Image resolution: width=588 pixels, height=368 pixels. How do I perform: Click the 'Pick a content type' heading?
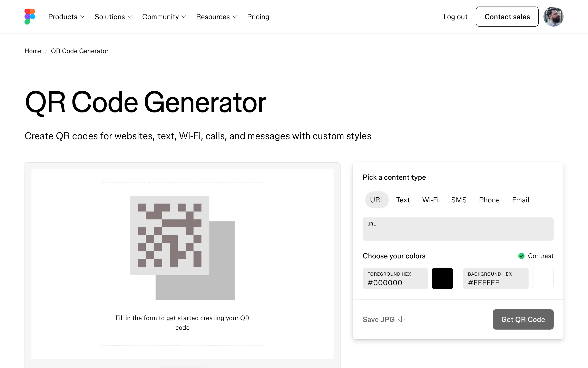394,177
